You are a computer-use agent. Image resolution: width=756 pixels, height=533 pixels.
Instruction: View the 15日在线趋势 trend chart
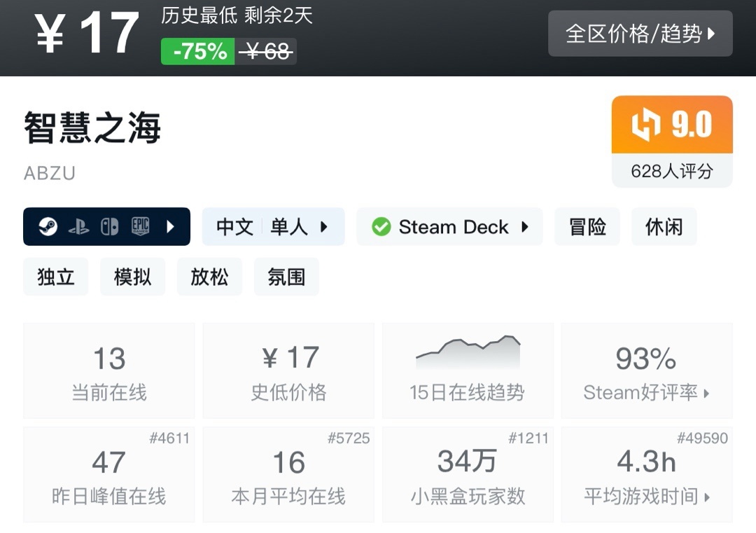(x=467, y=371)
